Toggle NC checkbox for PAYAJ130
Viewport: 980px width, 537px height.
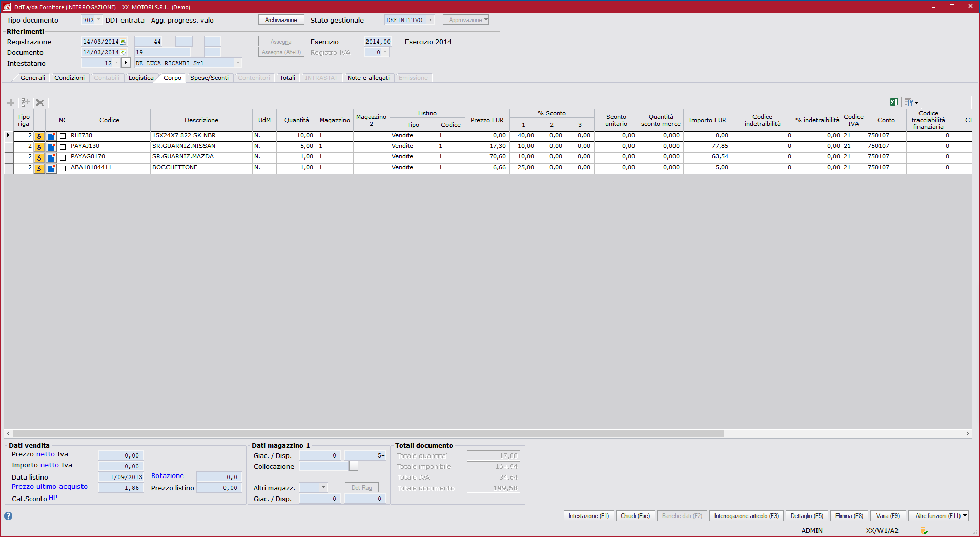tap(63, 147)
